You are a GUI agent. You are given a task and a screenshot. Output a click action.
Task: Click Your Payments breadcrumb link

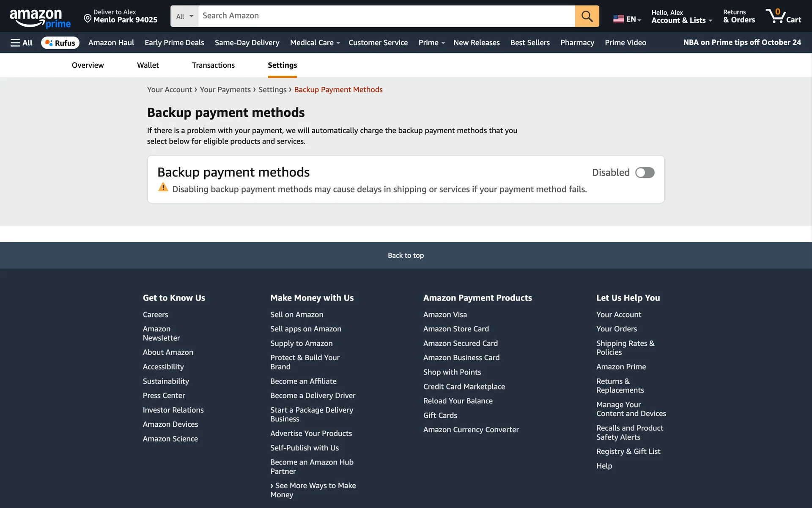pyautogui.click(x=225, y=90)
